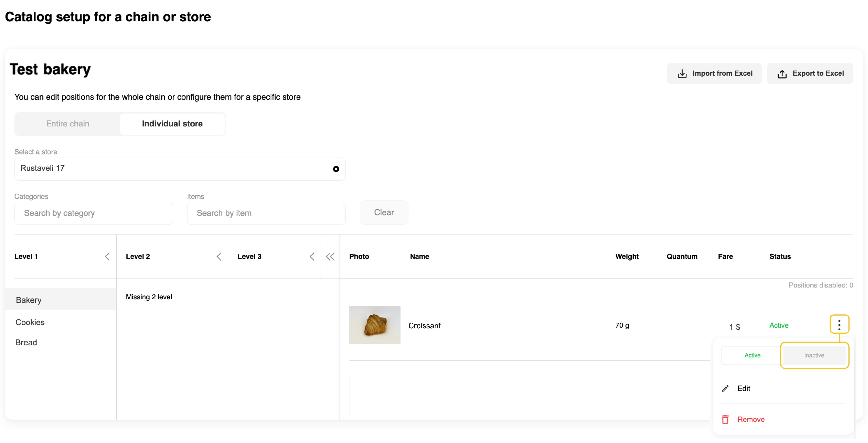Switch to Entire chain mode
Image resolution: width=868 pixels, height=443 pixels.
pyautogui.click(x=68, y=124)
